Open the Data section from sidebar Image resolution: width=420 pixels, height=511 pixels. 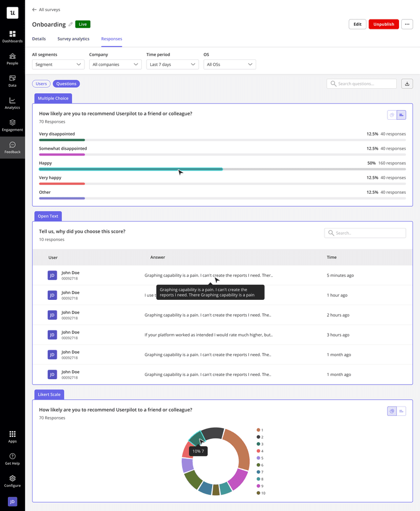12,81
